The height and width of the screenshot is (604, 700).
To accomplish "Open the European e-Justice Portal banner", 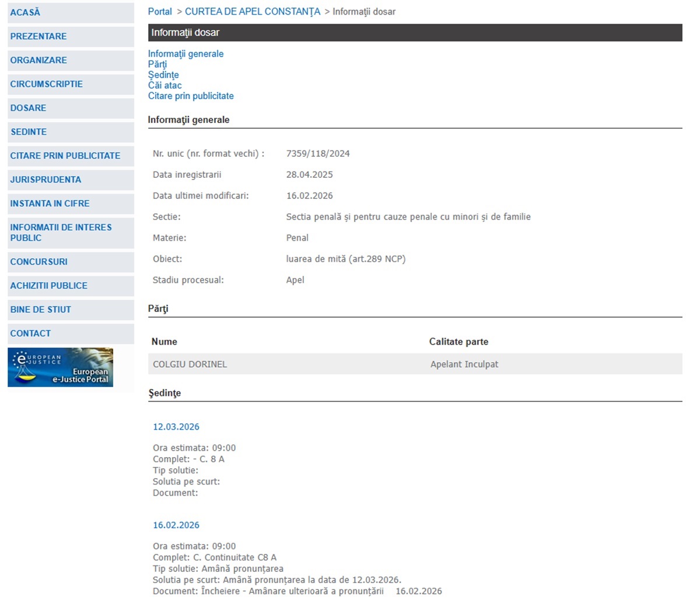I will [x=60, y=367].
